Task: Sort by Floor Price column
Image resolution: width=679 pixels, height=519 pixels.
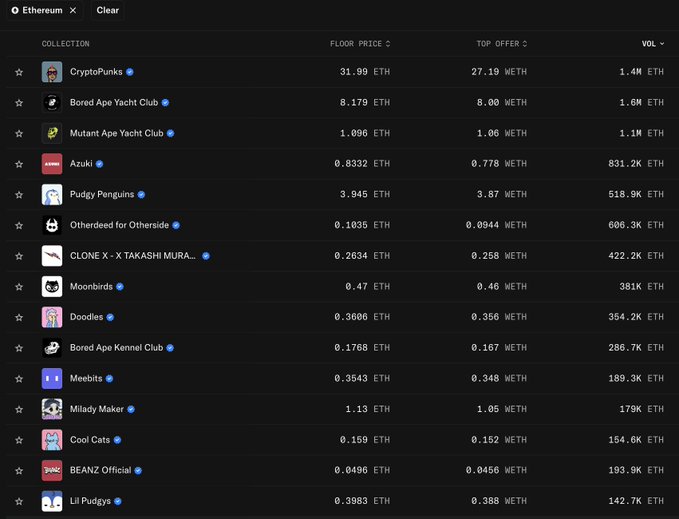Action: click(360, 44)
